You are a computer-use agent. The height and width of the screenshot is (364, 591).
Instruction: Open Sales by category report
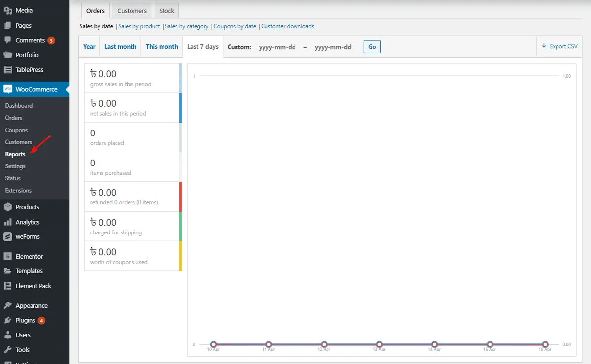coord(187,26)
